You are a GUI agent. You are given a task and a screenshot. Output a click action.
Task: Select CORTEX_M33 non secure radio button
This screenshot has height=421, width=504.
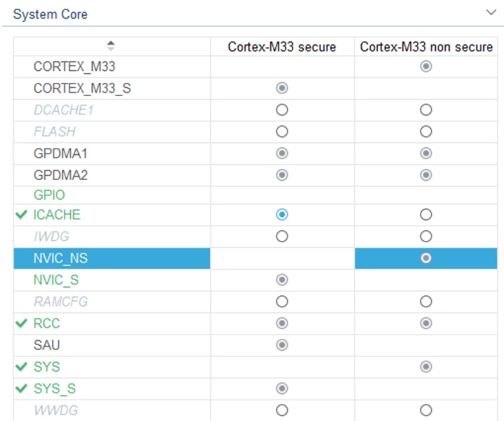(426, 66)
